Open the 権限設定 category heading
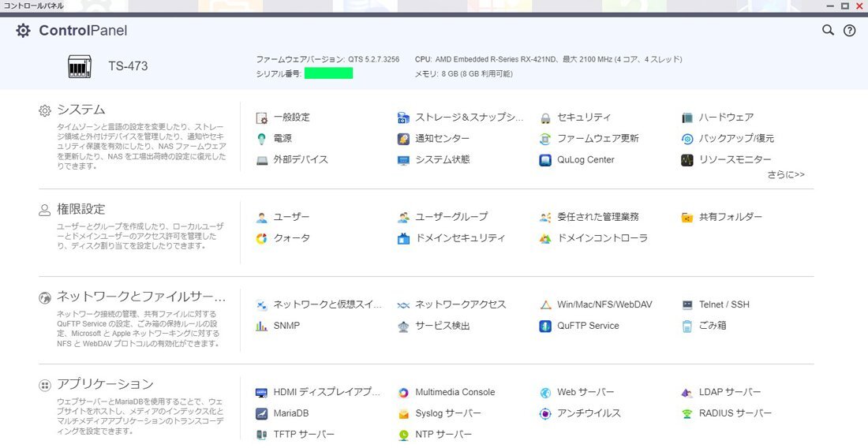The width and height of the screenshot is (868, 448). pos(80,209)
